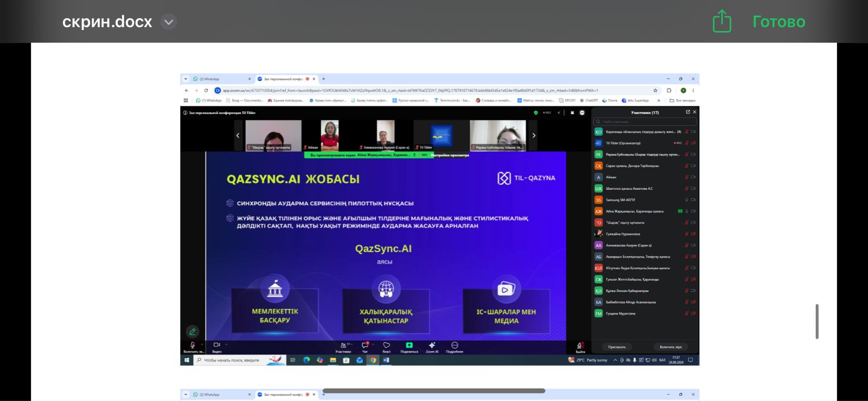Show next video thumbnails with right arrow
Image resolution: width=868 pixels, height=401 pixels.
pyautogui.click(x=534, y=135)
